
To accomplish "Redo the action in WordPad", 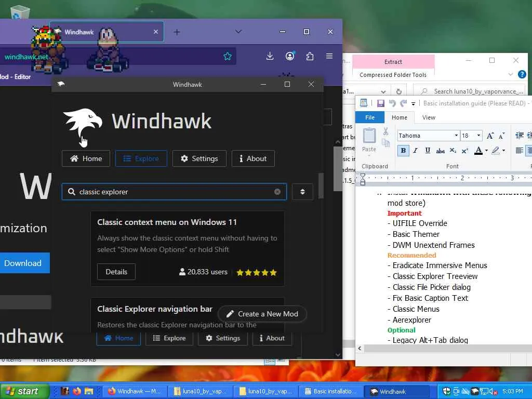I will [x=403, y=103].
